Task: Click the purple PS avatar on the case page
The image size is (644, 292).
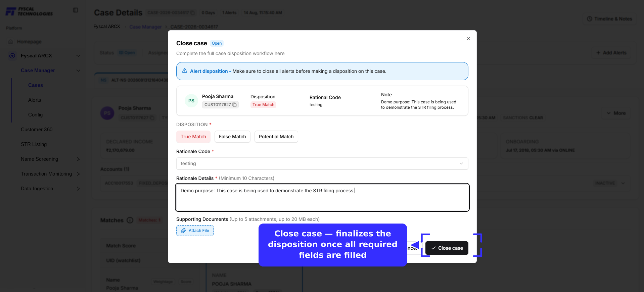Action: coord(107,113)
